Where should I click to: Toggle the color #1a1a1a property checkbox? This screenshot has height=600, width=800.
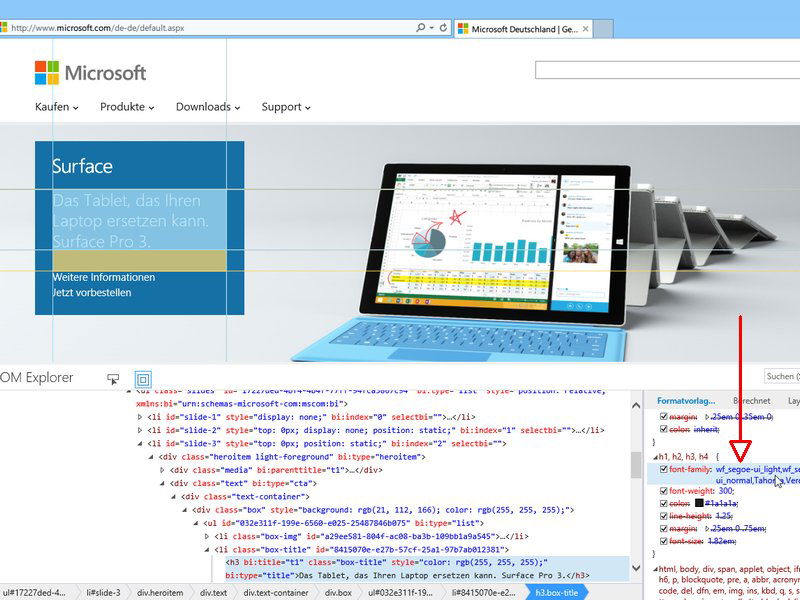click(x=663, y=503)
